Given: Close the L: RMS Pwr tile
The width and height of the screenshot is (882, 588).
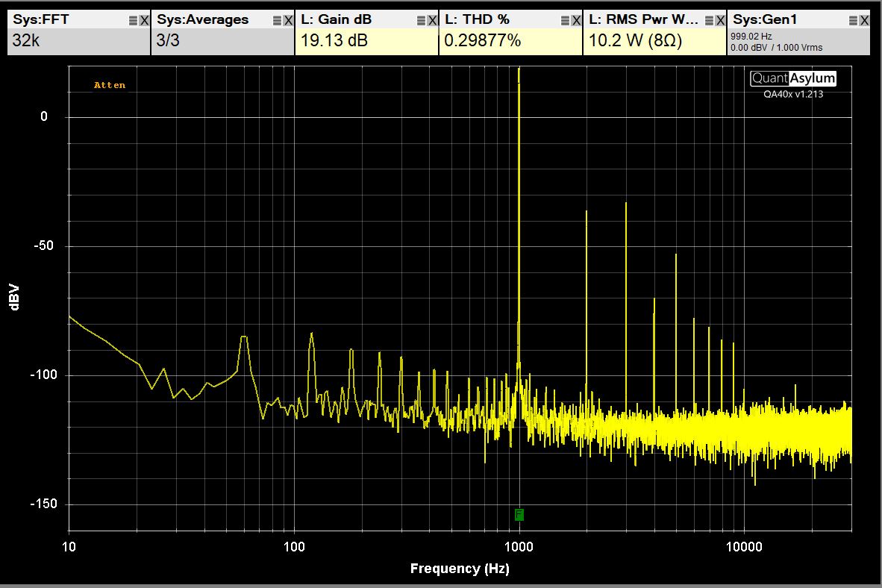Looking at the screenshot, I should (720, 21).
